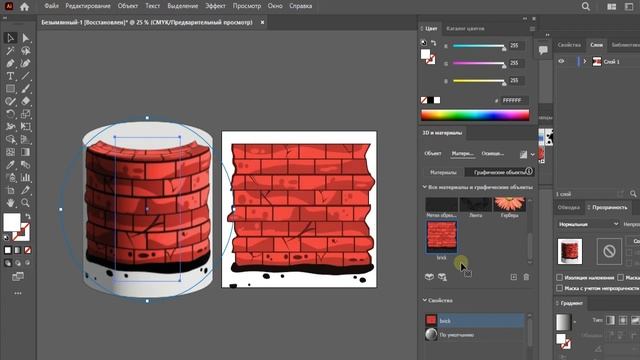Open the Эффект menu

pos(215,6)
